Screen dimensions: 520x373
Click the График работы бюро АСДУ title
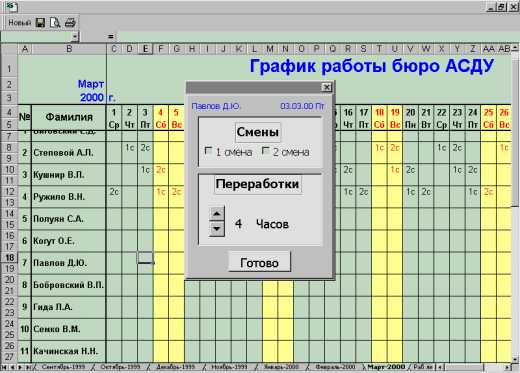(x=371, y=66)
